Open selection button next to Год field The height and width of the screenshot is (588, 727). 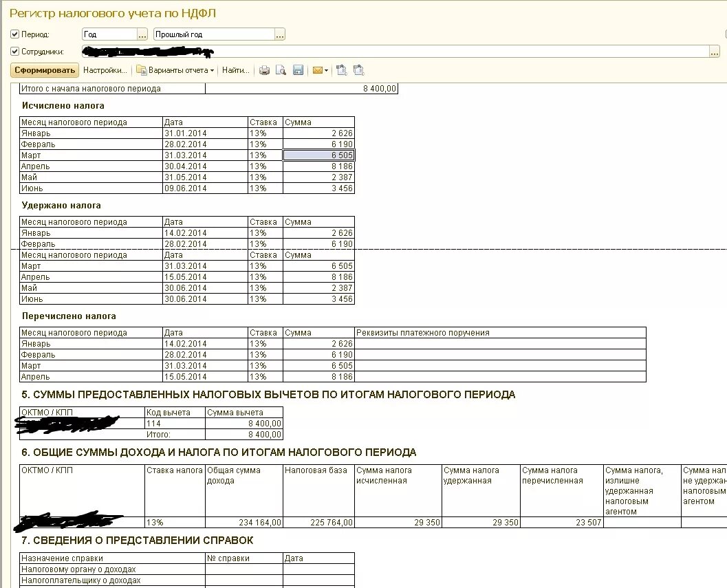142,34
